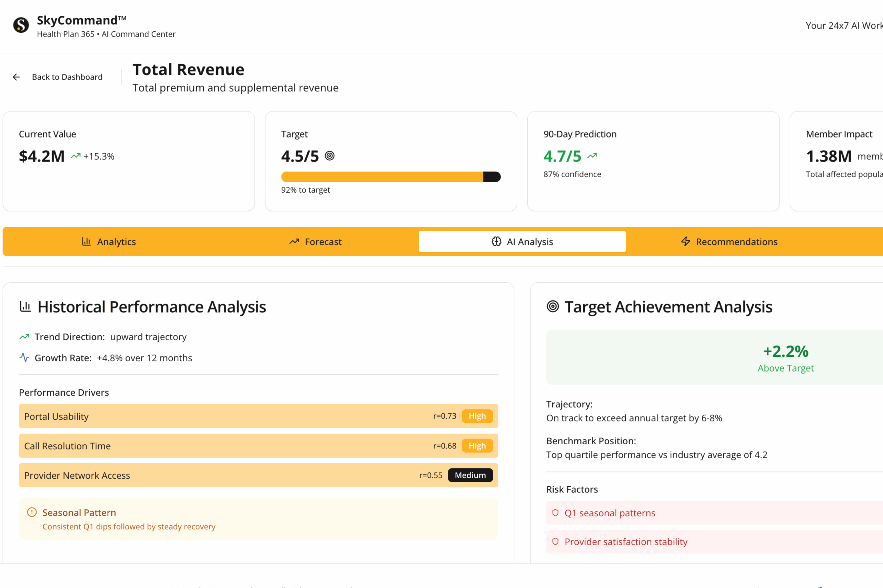Open the Forecast tab
Screen dimensions: 883x588
315,242
